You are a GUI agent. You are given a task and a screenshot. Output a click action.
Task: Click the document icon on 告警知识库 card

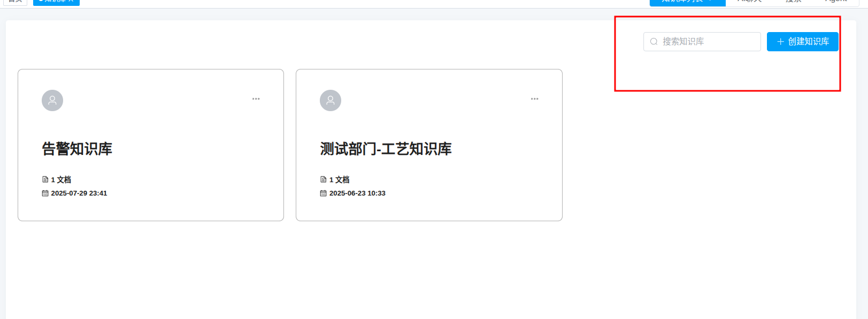tap(45, 180)
